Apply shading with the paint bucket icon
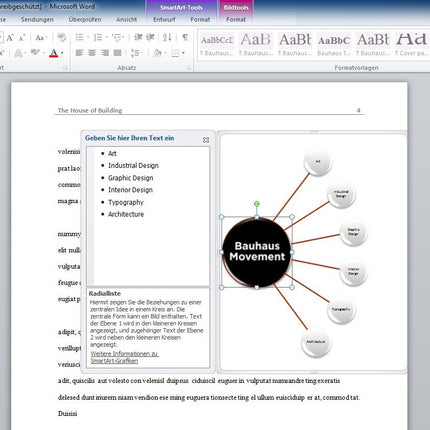Viewport: 430px width, 430px height. pyautogui.click(x=157, y=53)
